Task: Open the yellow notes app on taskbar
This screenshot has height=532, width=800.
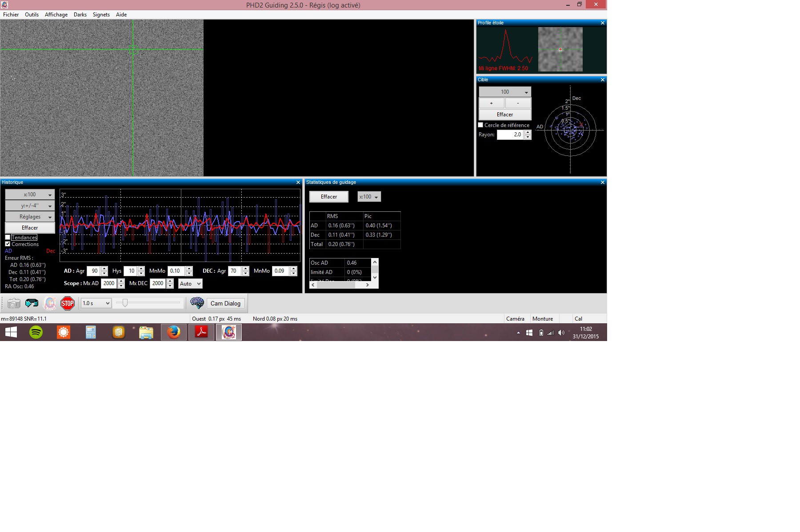Action: [119, 332]
